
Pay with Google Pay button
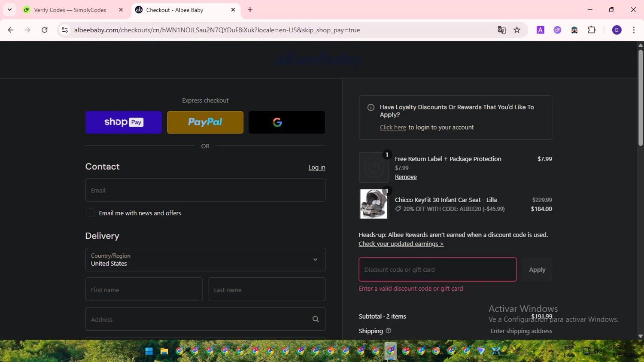287,122
